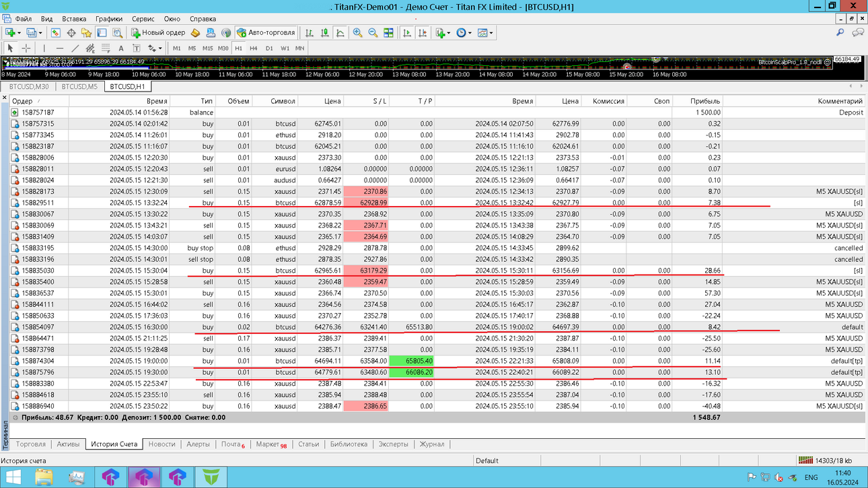Switch timeframe to H4
Viewport: 868px width, 488px height.
coord(254,48)
